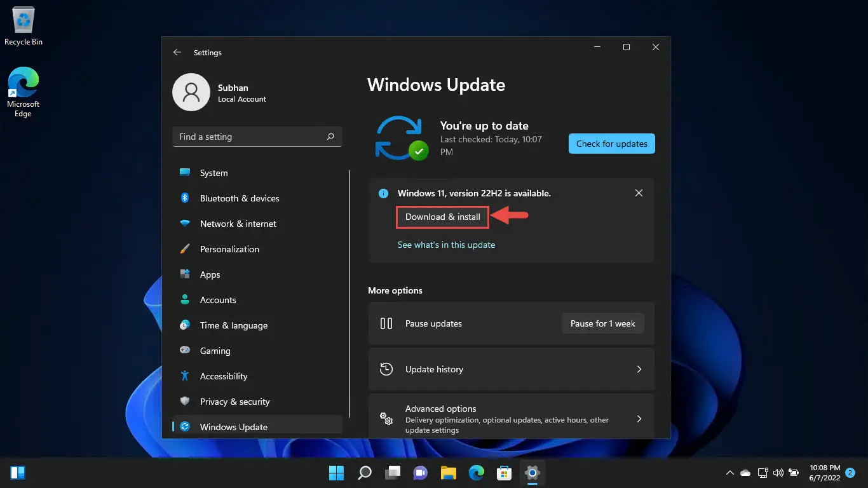Click the Subhan account name

pos(233,88)
